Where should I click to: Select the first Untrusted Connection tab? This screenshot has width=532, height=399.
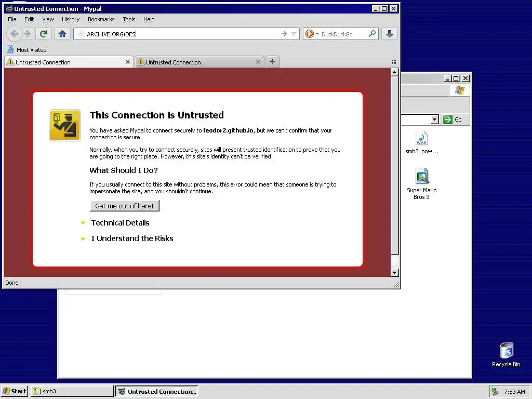click(x=69, y=62)
